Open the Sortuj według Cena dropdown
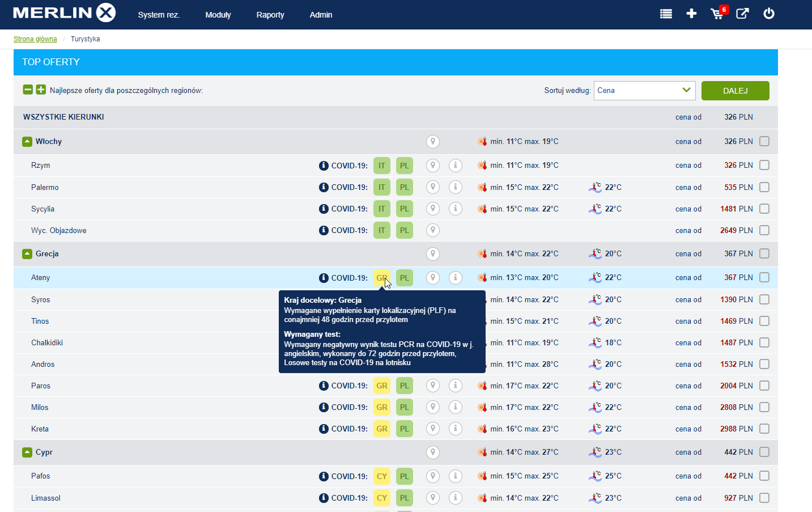Image resolution: width=812 pixels, height=512 pixels. (x=644, y=90)
